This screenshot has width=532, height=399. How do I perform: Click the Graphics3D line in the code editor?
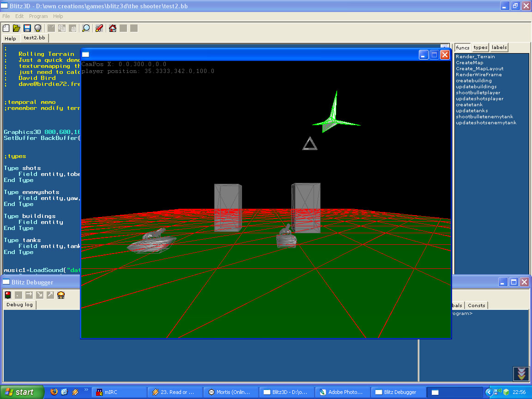(42, 132)
